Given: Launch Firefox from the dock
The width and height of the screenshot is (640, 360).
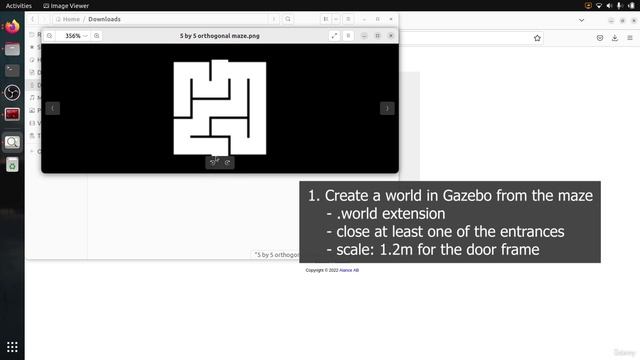Looking at the screenshot, I should tap(12, 27).
